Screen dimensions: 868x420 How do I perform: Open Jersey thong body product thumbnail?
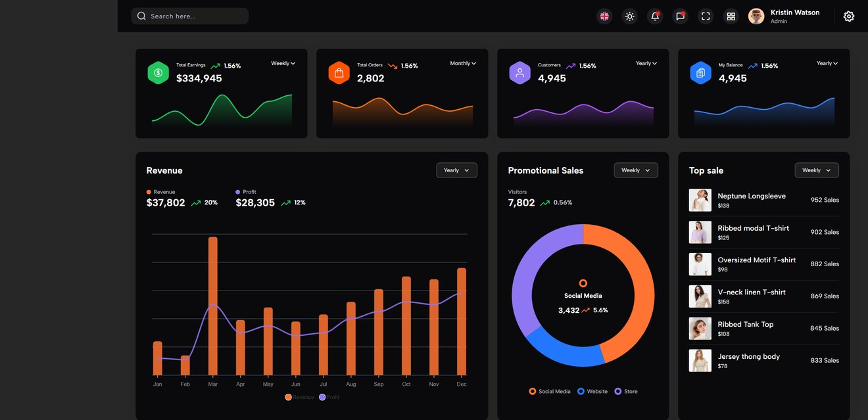coord(700,360)
